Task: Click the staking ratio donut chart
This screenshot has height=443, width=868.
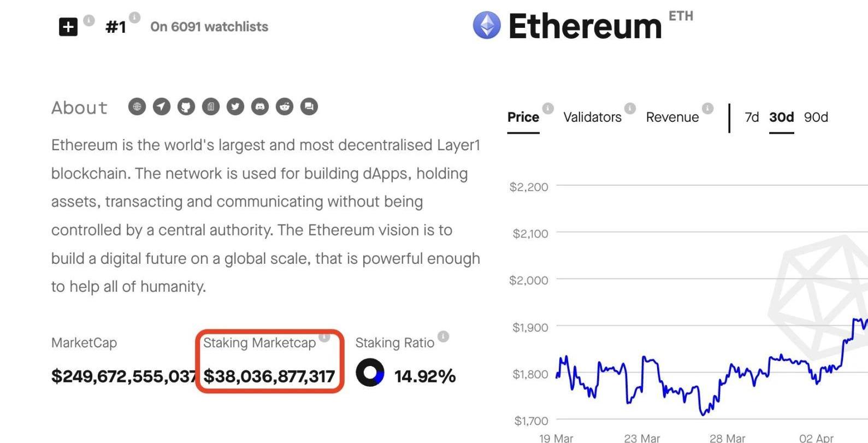Action: [370, 373]
